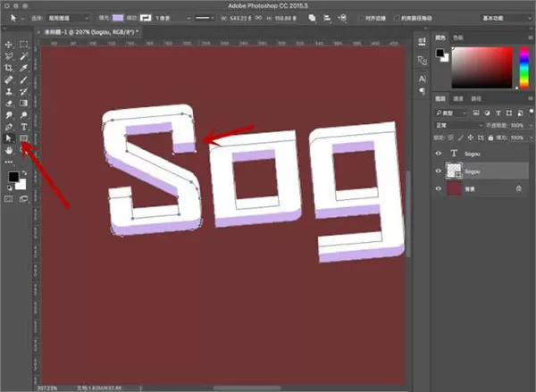Select the Healing Brush tool
The width and height of the screenshot is (536, 392).
tap(9, 79)
